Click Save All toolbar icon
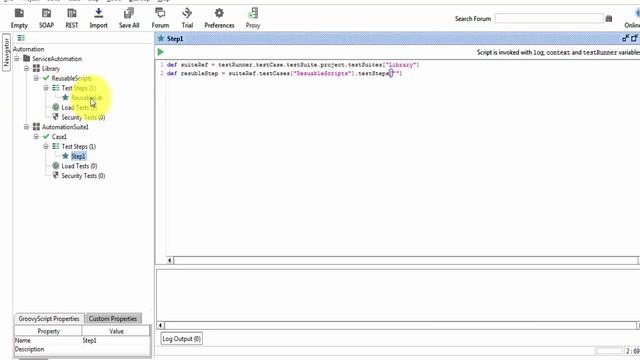The width and height of the screenshot is (640, 360). [129, 18]
